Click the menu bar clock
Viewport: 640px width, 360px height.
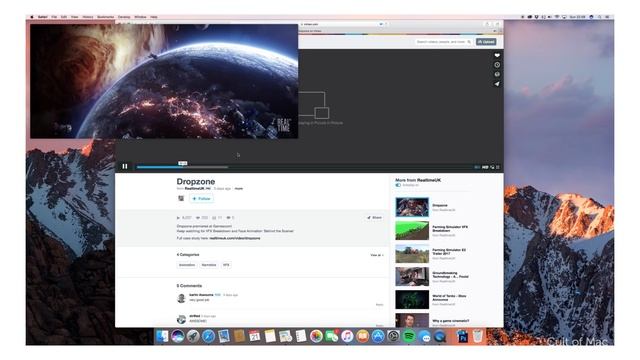pyautogui.click(x=578, y=17)
